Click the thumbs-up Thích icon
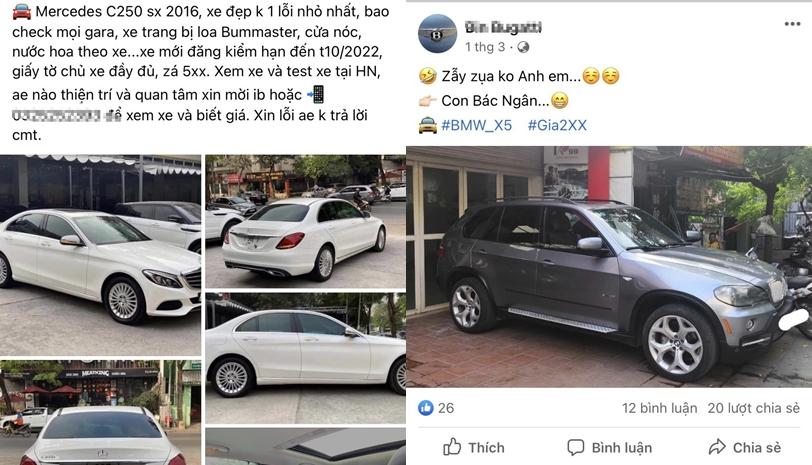Viewport: 812px width, 465px height. click(452, 447)
